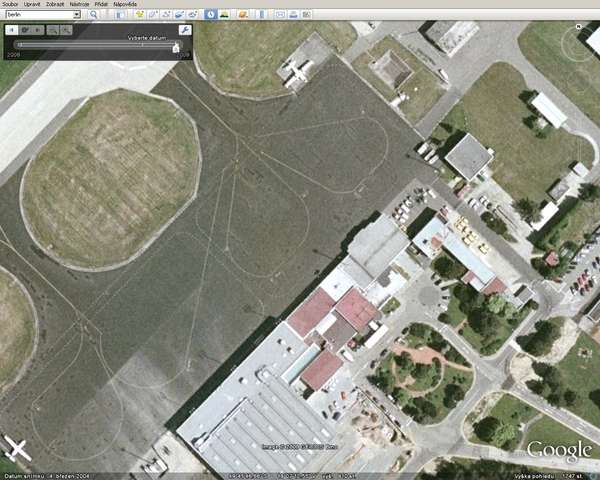Zoom in the time slider range
600x480 pixels.
53,30
